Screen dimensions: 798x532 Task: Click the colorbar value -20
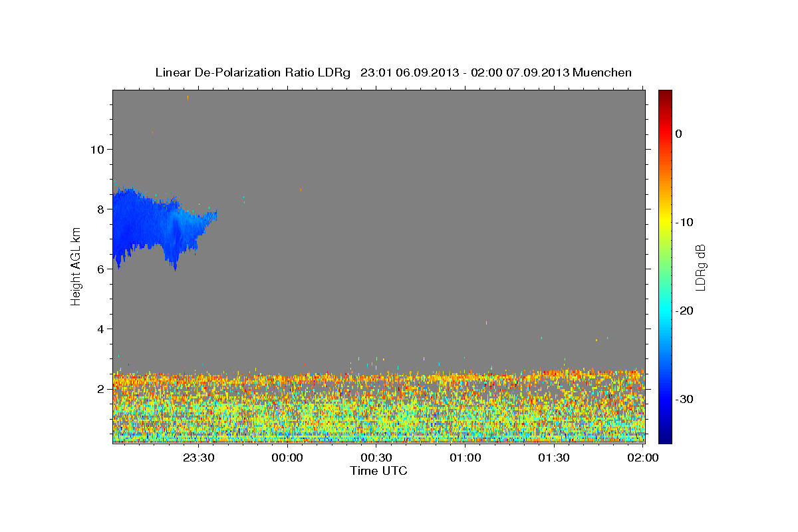[685, 311]
